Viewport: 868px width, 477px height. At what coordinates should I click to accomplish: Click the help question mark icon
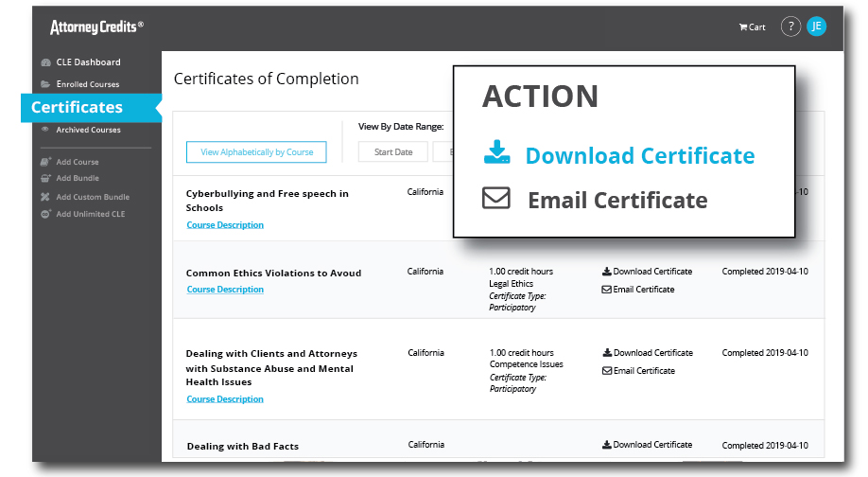coord(790,26)
